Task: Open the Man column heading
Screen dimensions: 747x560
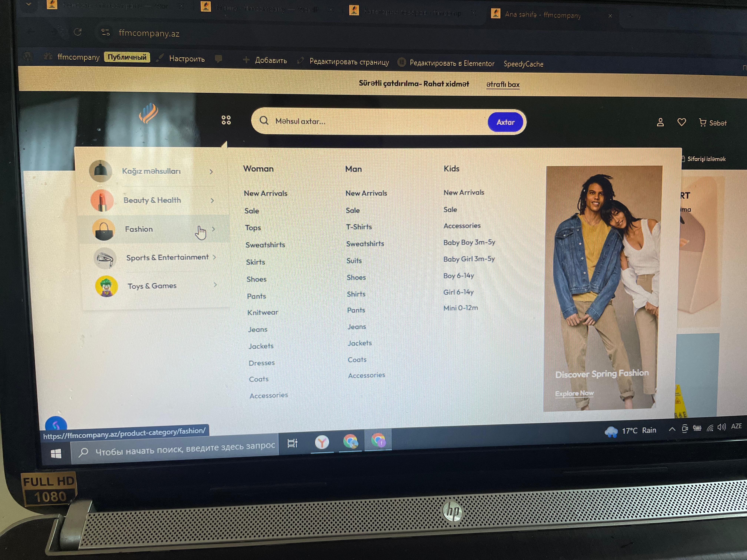Action: (x=353, y=169)
